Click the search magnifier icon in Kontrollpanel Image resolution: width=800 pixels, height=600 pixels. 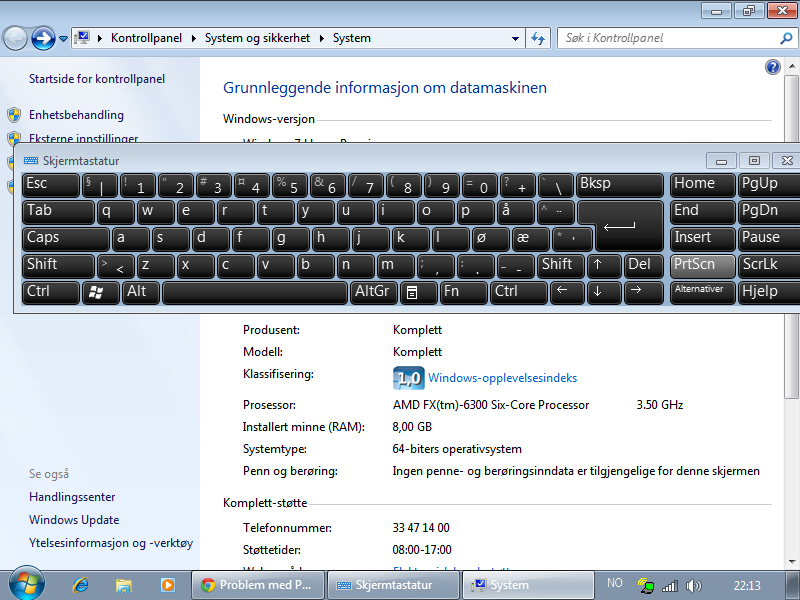pyautogui.click(x=786, y=38)
